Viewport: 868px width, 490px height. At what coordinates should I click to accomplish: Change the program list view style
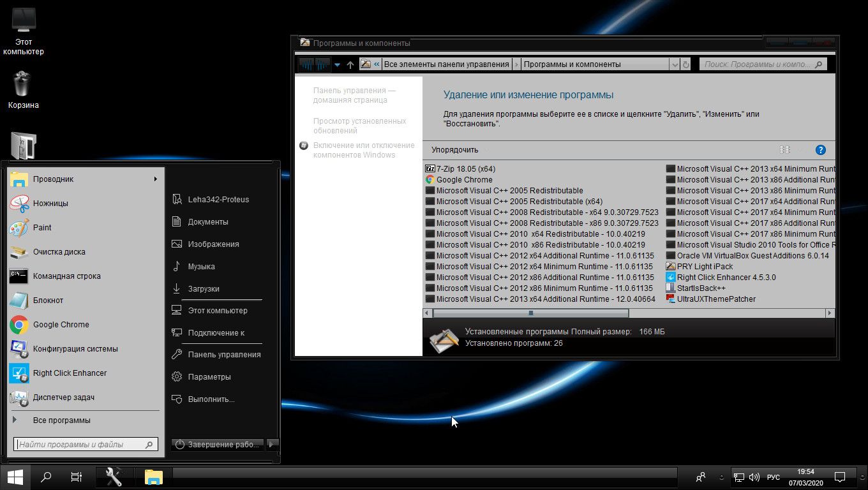coord(785,150)
